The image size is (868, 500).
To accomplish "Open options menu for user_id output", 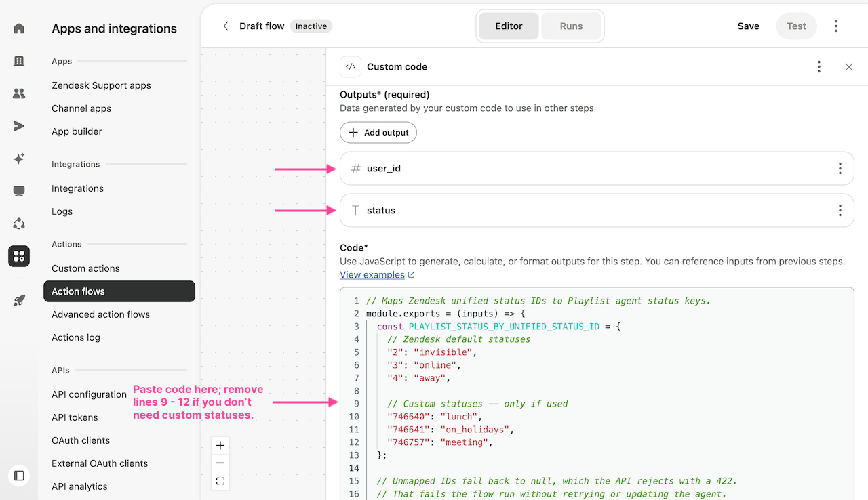I will (x=840, y=169).
